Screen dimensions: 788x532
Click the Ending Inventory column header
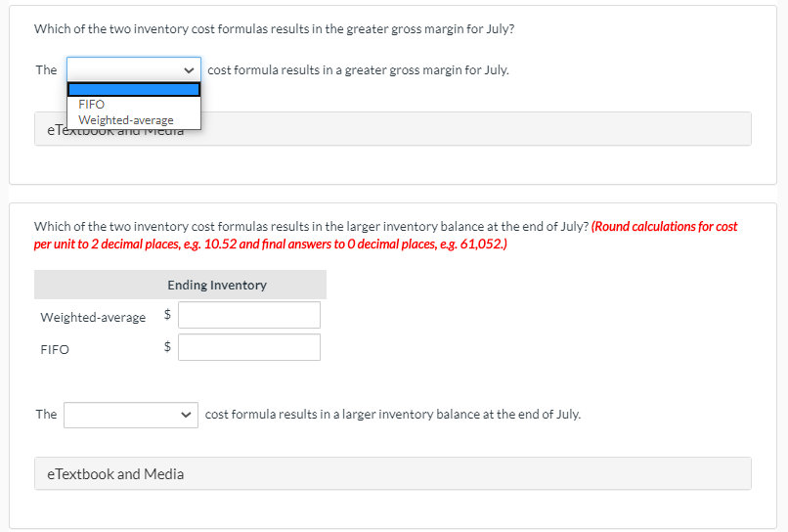coord(217,286)
